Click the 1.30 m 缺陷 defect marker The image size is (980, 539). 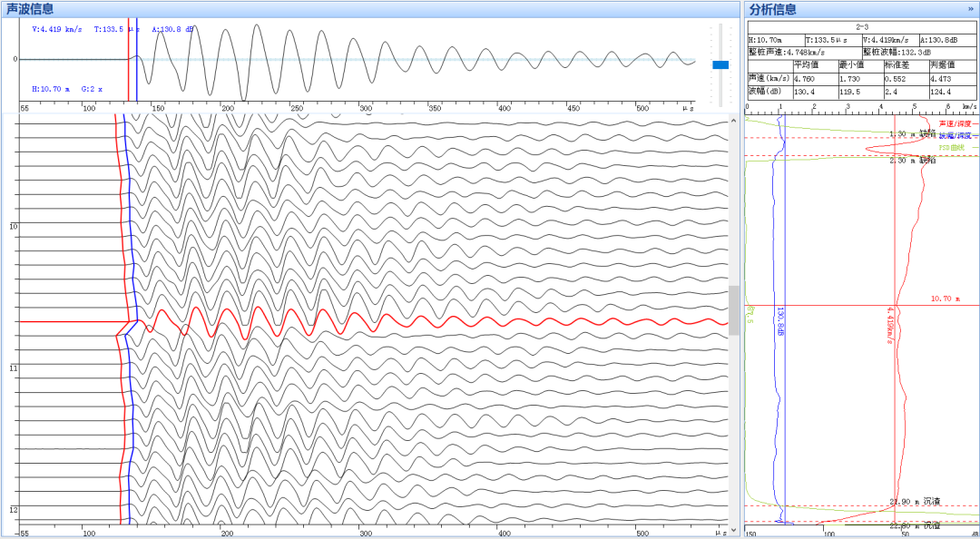pyautogui.click(x=912, y=134)
